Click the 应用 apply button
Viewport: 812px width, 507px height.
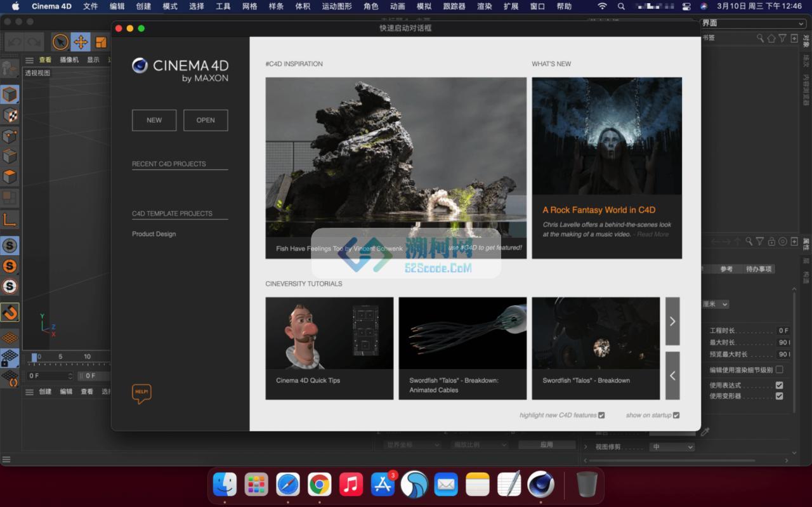[x=547, y=445]
